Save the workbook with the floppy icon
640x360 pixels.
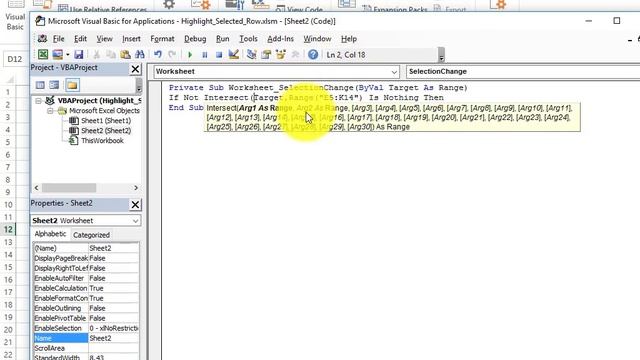coord(79,54)
